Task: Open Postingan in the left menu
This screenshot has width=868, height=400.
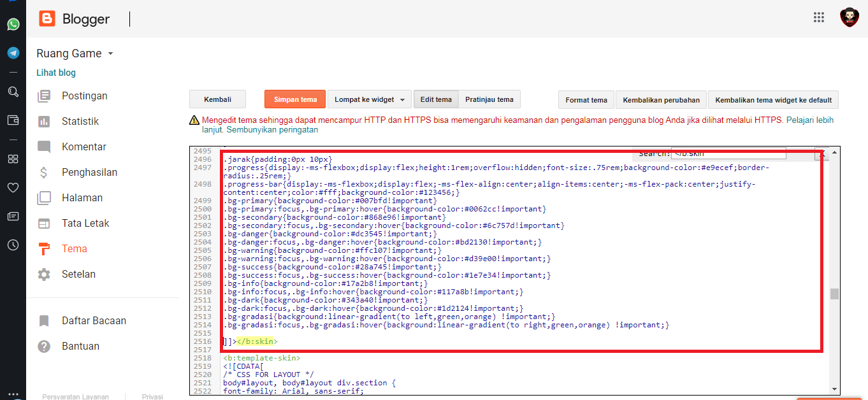Action: pyautogui.click(x=84, y=96)
